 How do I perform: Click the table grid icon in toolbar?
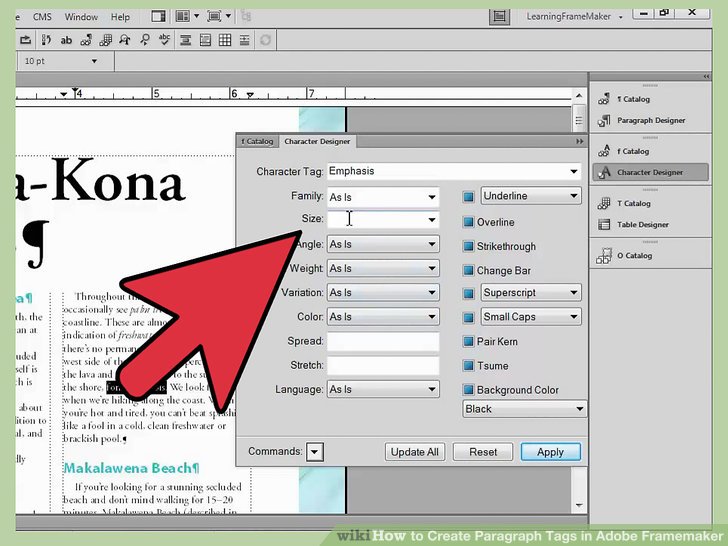point(225,41)
